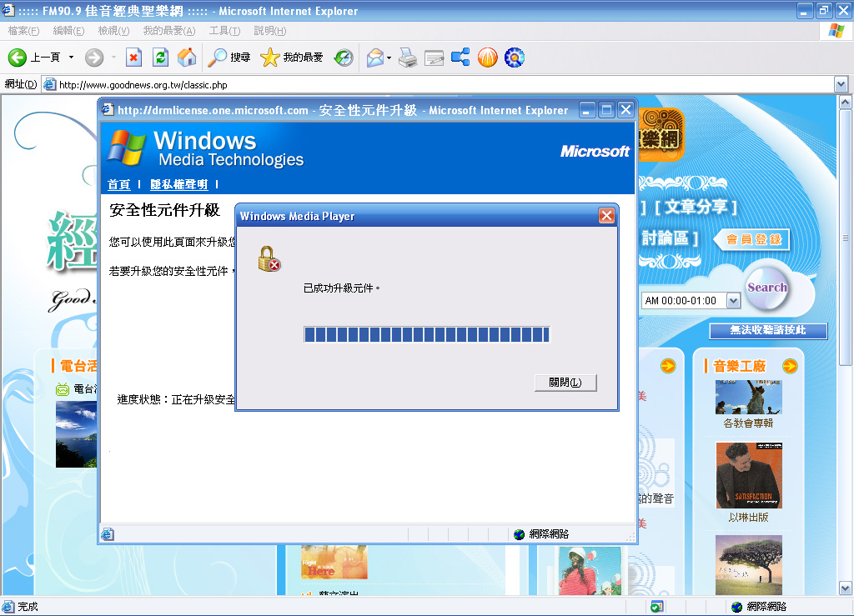This screenshot has height=616, width=854.
Task: Open the 說明(H) menu
Action: (270, 31)
